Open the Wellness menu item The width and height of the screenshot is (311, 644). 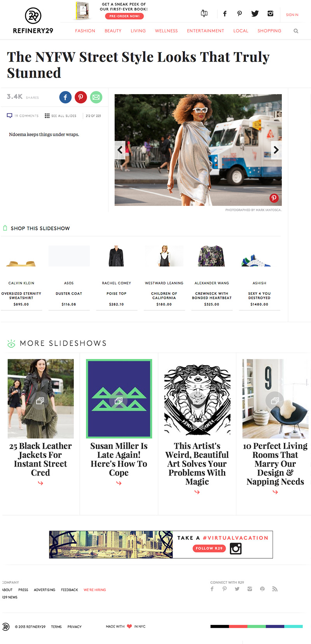[x=166, y=31]
